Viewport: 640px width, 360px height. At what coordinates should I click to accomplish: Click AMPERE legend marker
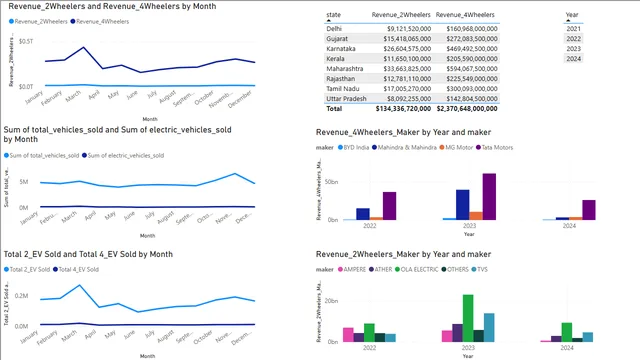coord(340,269)
